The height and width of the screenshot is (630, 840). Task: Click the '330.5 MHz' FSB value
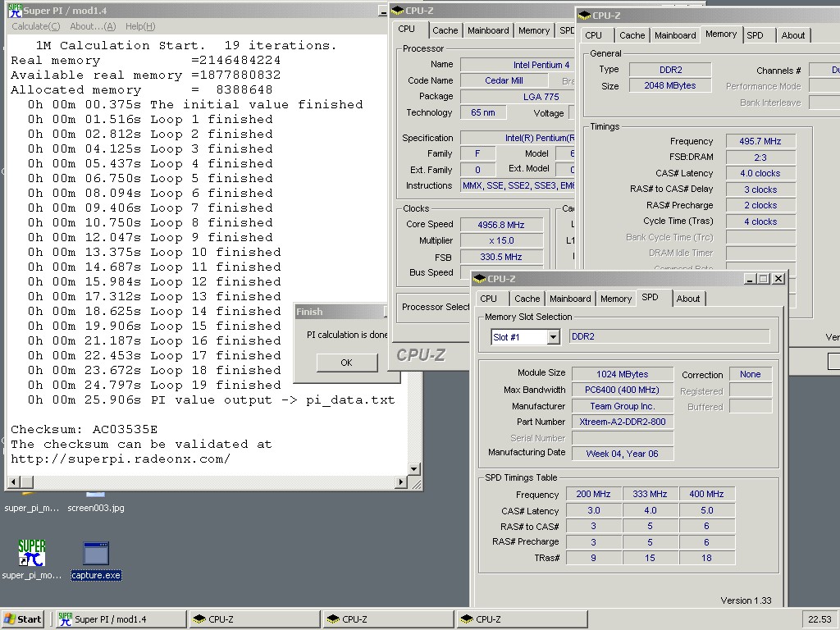pyautogui.click(x=501, y=257)
